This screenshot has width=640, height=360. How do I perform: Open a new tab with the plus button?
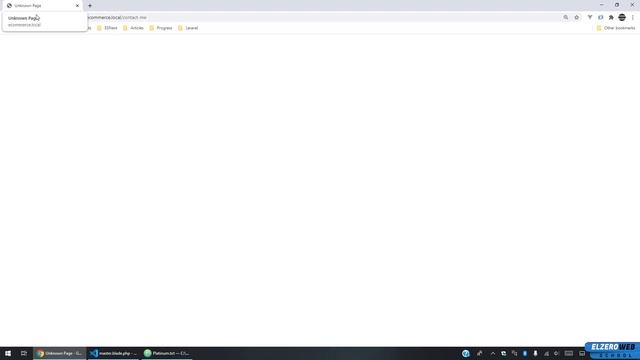pos(90,6)
